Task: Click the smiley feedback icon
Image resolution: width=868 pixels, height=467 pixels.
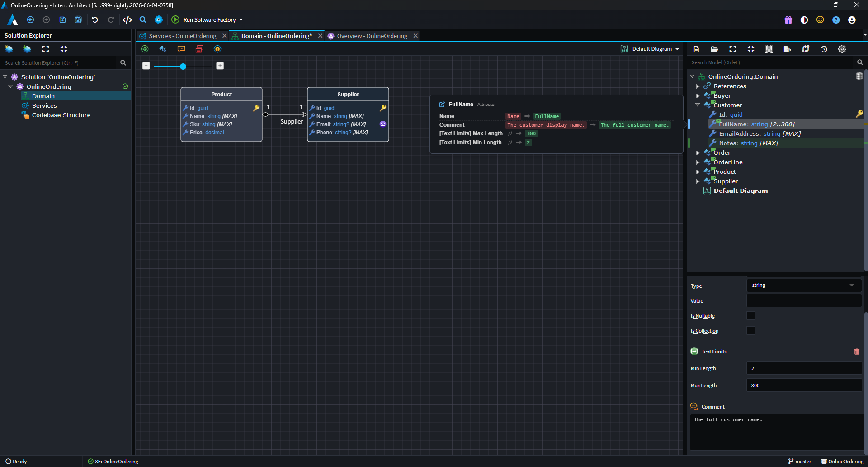Action: point(820,20)
